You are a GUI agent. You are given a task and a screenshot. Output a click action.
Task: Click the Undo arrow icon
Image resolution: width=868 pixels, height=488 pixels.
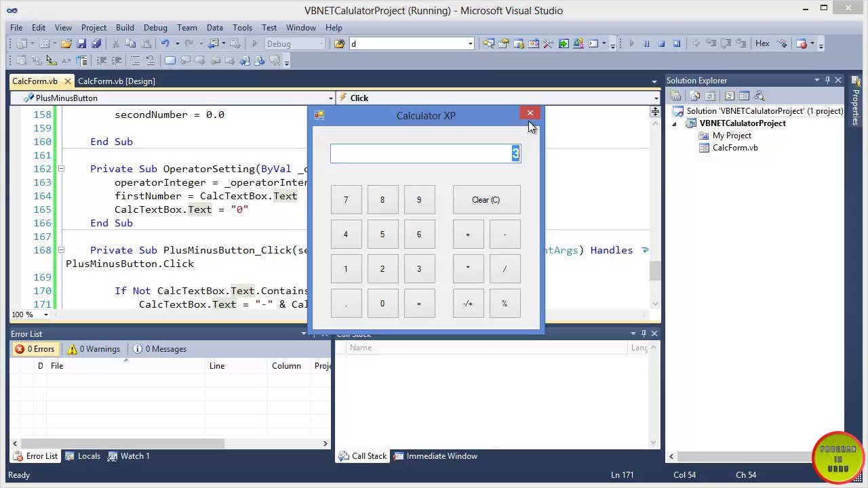(x=165, y=43)
